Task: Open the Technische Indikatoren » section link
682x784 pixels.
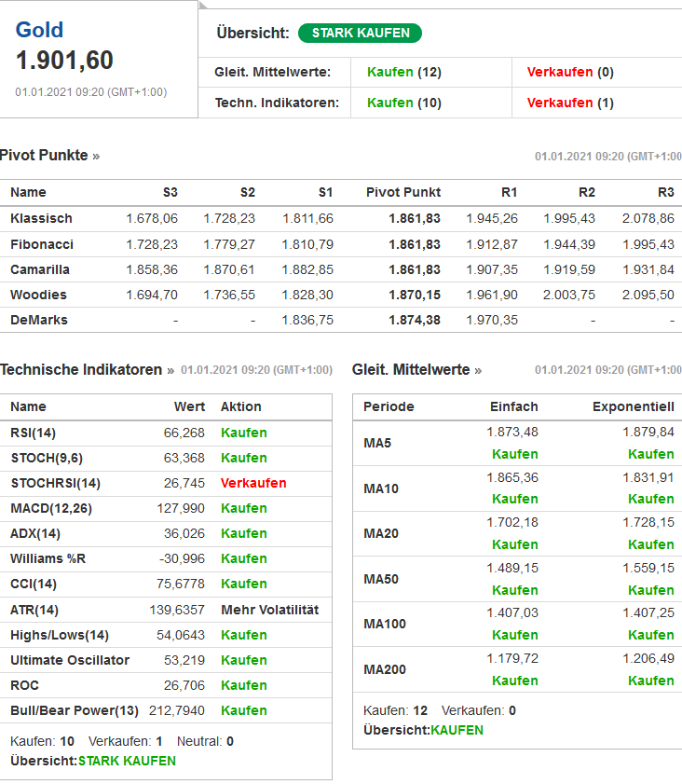Action: (87, 370)
